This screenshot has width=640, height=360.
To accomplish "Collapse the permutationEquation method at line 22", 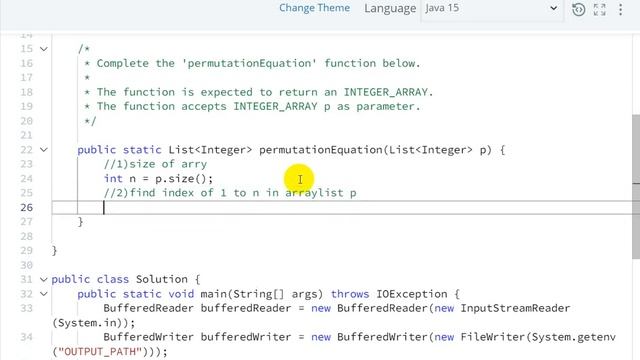I will (44, 150).
